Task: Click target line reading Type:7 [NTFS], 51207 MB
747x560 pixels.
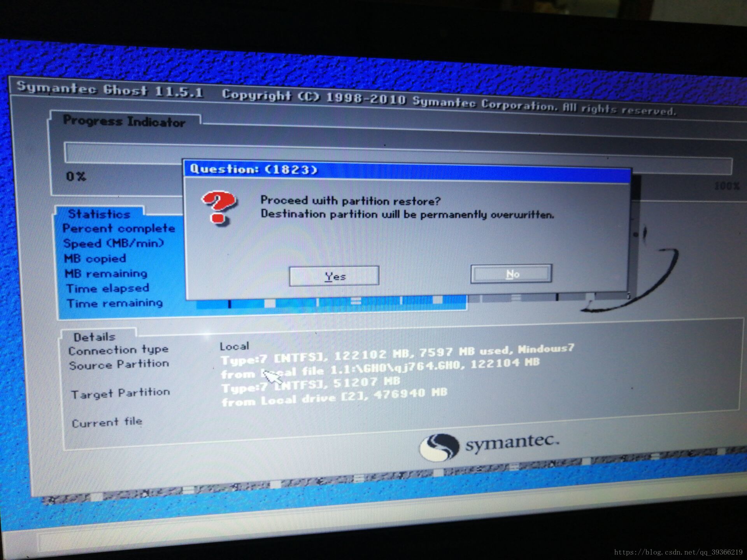Action: (310, 384)
